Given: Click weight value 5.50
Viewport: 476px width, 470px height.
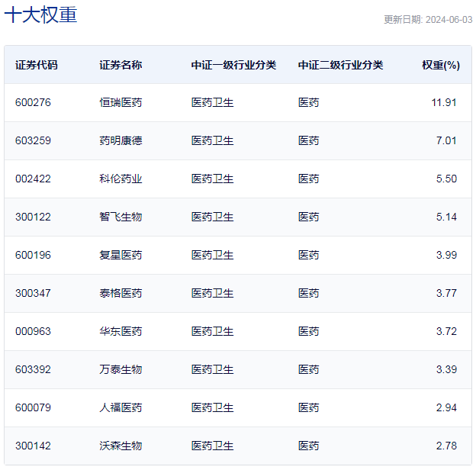Looking at the screenshot, I should [x=446, y=179].
